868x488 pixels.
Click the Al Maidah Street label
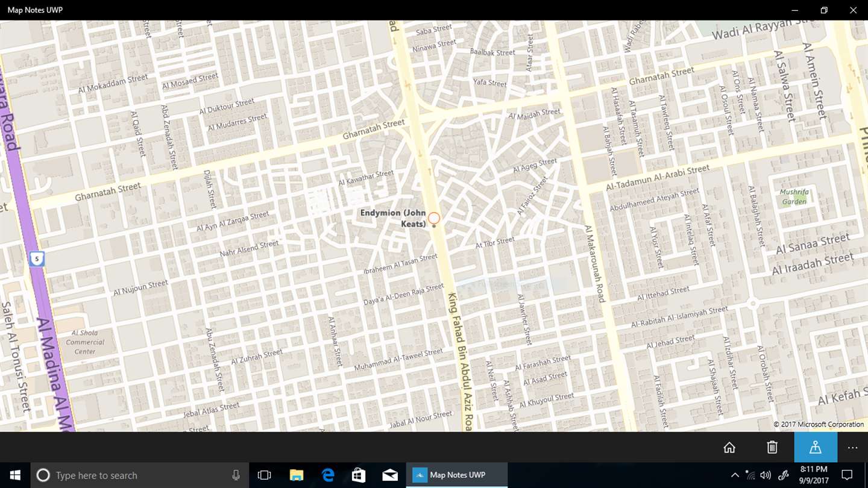coord(535,114)
